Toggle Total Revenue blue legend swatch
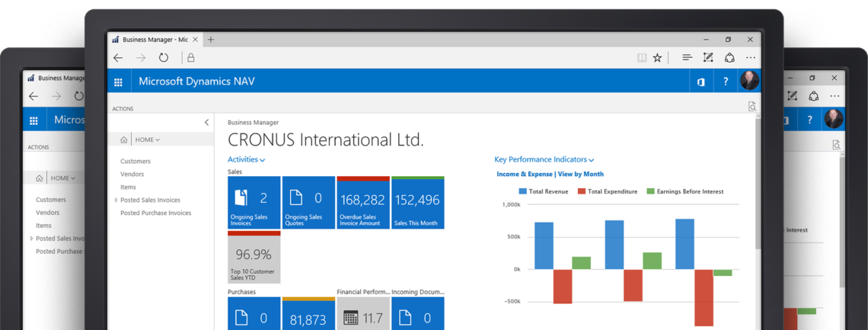868x330 pixels. coord(522,191)
